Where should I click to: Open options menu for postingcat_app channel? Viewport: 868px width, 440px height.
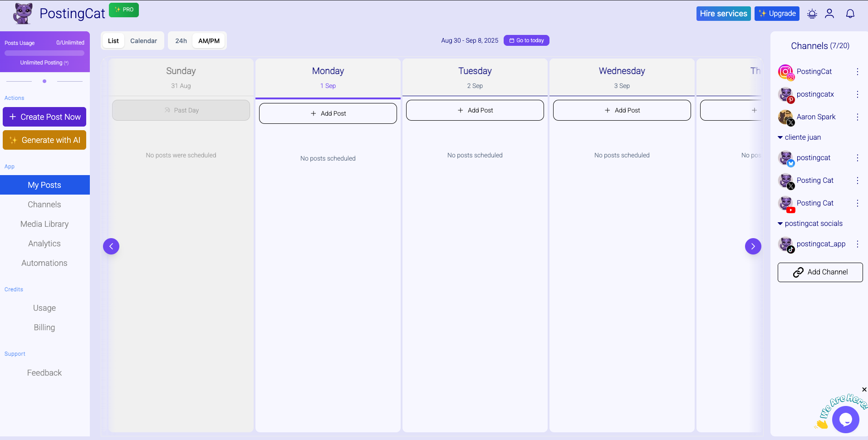point(858,244)
